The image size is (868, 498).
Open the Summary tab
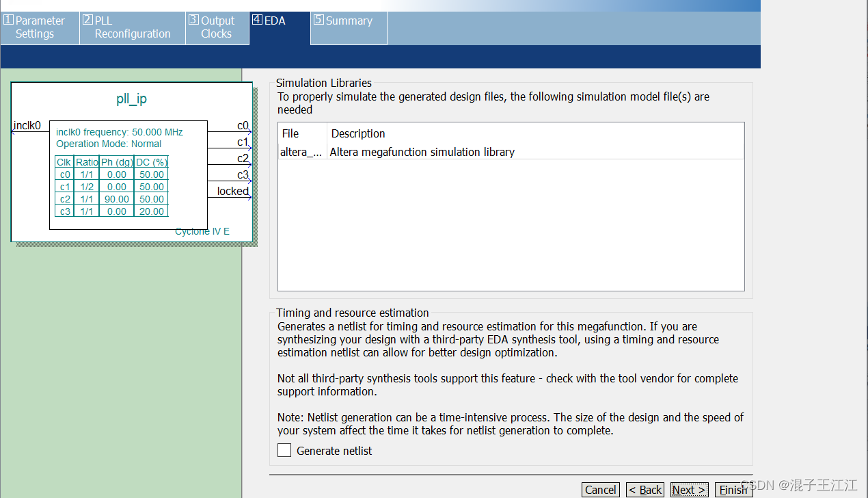349,28
